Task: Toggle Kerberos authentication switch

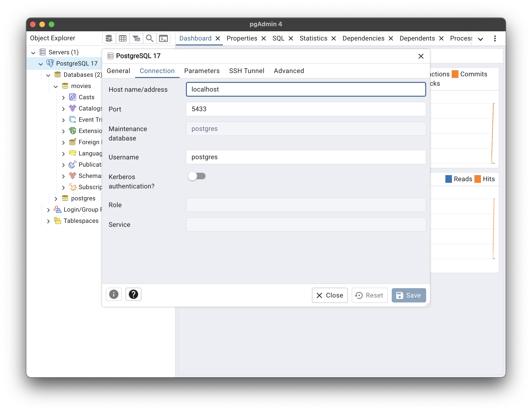Action: 197,176
